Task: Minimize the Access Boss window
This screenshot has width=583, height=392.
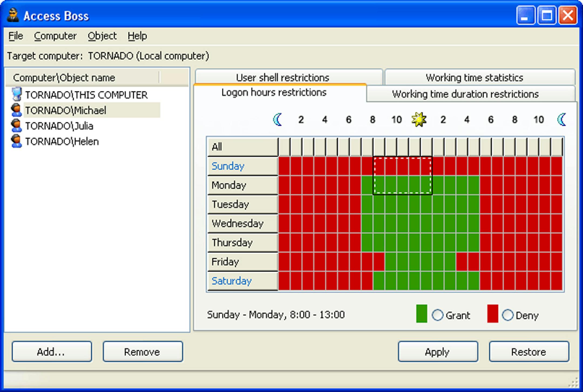Action: point(526,15)
